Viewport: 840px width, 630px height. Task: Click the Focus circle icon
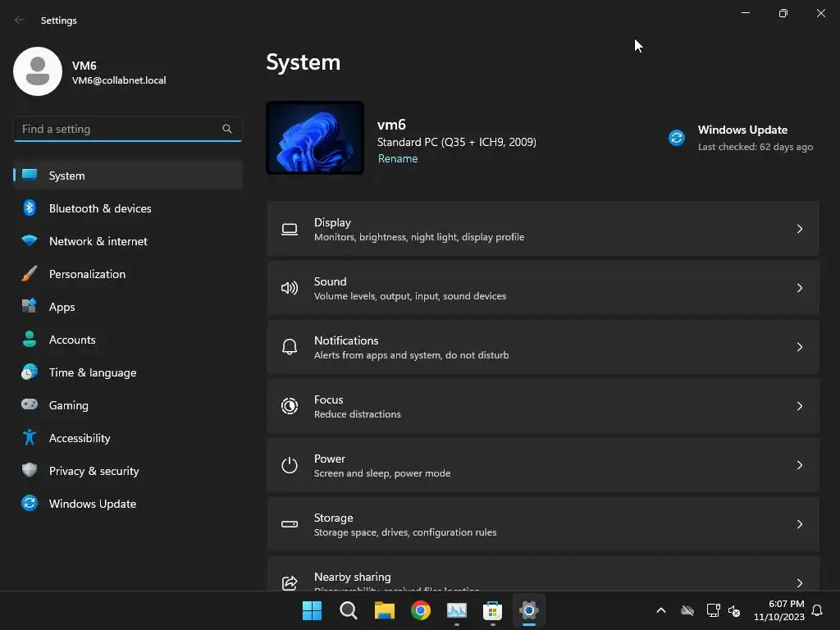(x=290, y=406)
